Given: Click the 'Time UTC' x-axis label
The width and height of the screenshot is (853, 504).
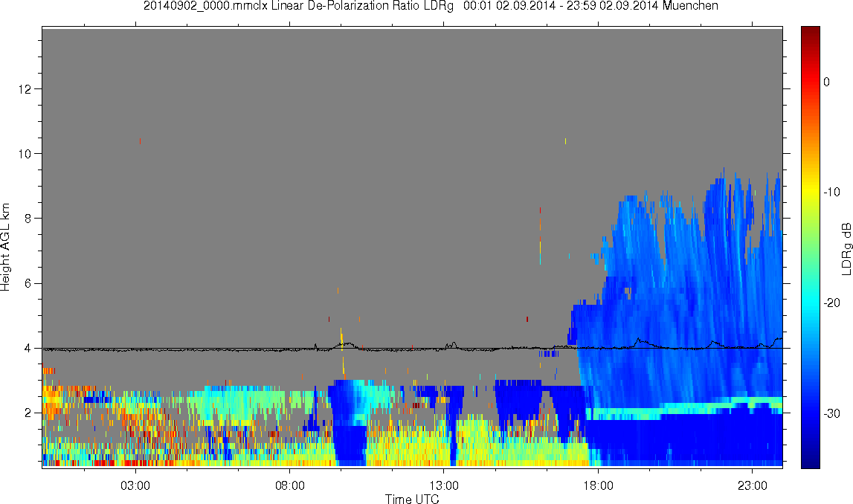Looking at the screenshot, I should [x=412, y=499].
